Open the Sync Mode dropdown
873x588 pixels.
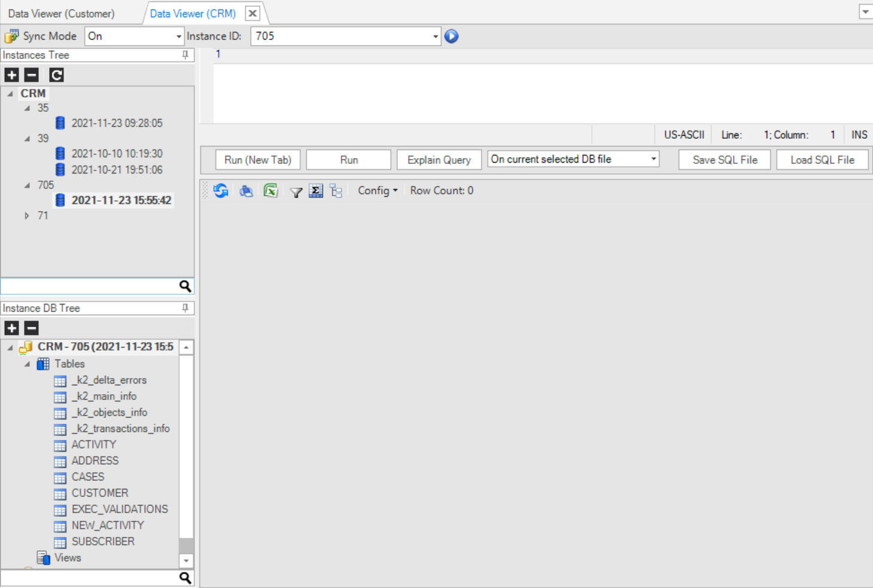(178, 36)
